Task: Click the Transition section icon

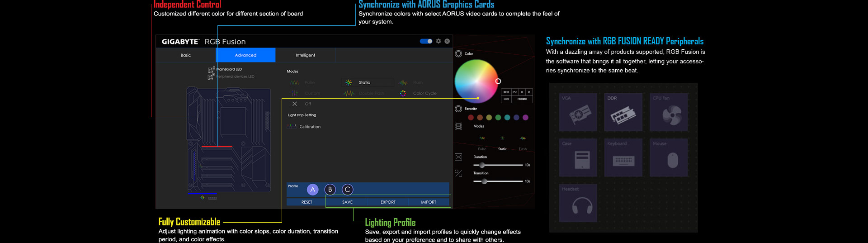Action: (x=458, y=173)
